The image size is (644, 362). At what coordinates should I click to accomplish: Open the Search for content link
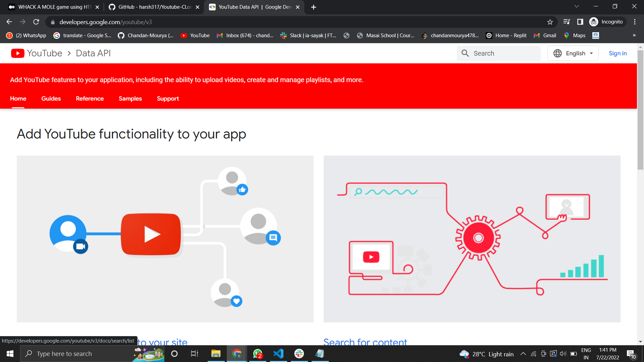tap(365, 342)
